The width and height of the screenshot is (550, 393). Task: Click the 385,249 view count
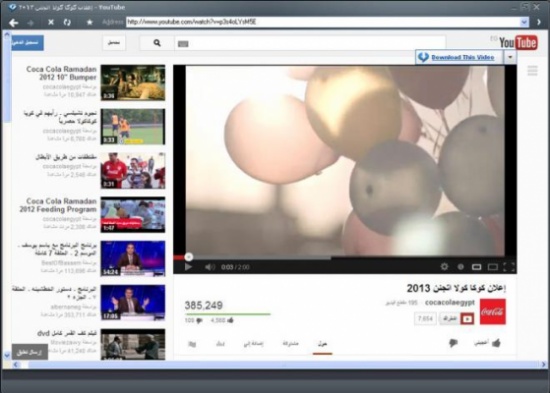pos(203,305)
